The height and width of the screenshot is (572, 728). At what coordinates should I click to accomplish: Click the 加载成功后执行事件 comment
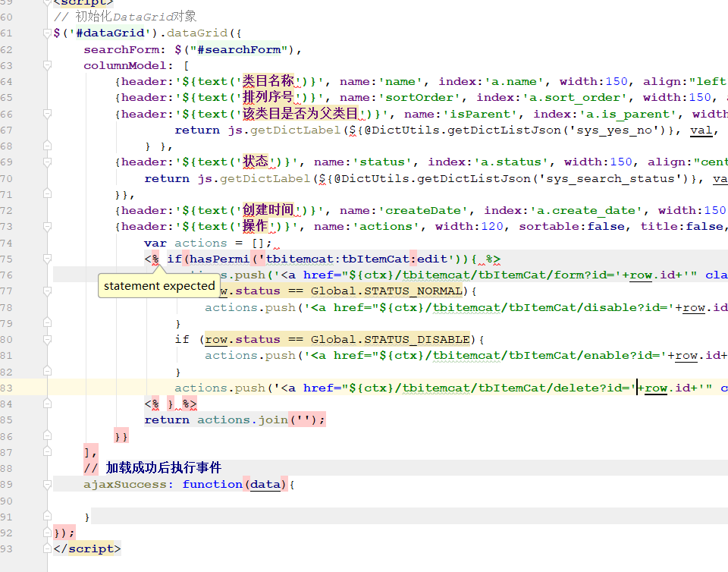pos(164,468)
